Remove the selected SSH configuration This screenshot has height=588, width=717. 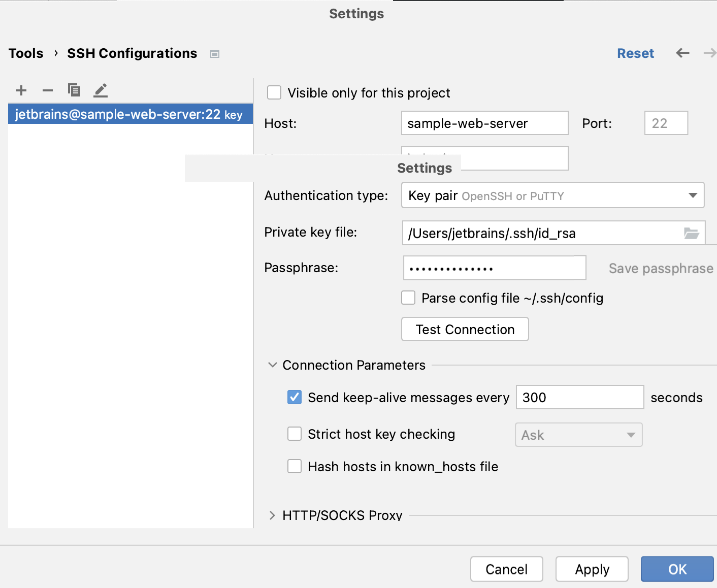(48, 90)
